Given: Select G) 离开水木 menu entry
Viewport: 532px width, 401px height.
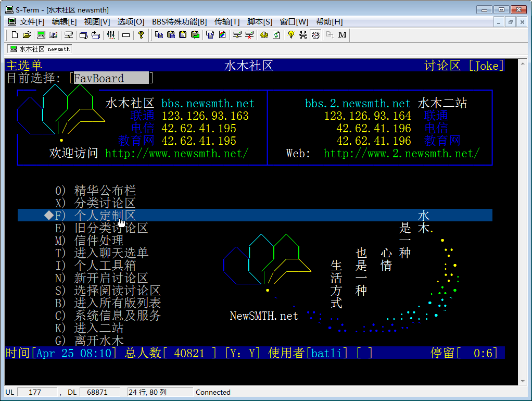Looking at the screenshot, I should pyautogui.click(x=89, y=341).
